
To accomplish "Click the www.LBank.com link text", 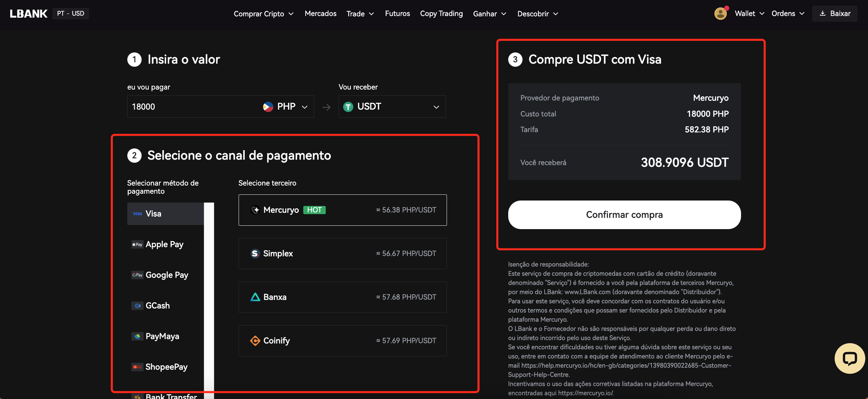I will point(588,292).
